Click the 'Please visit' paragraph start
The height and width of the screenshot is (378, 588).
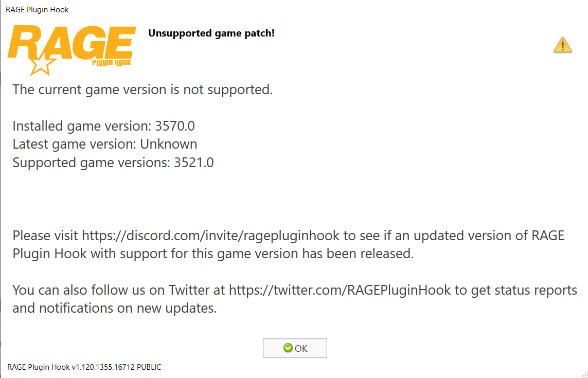click(x=45, y=236)
